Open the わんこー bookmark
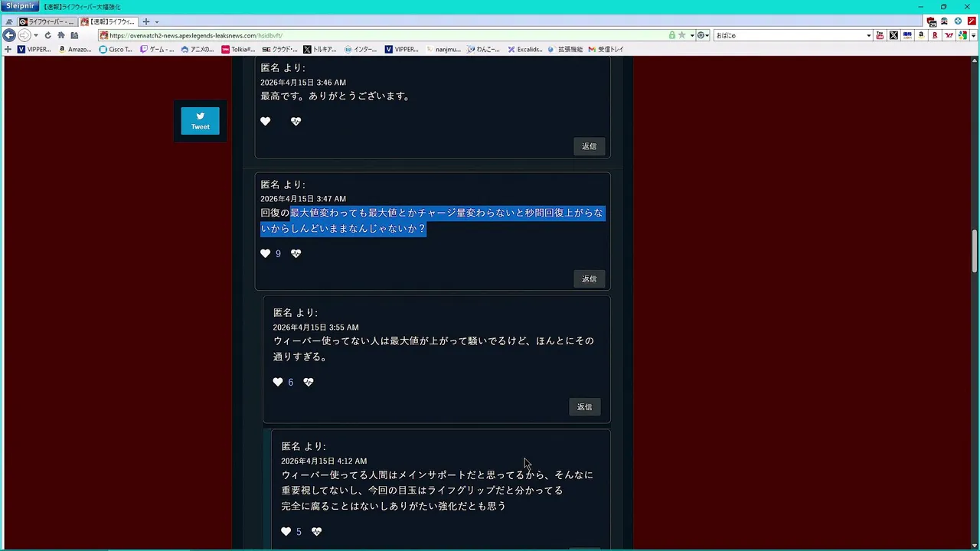This screenshot has height=551, width=980. (484, 49)
